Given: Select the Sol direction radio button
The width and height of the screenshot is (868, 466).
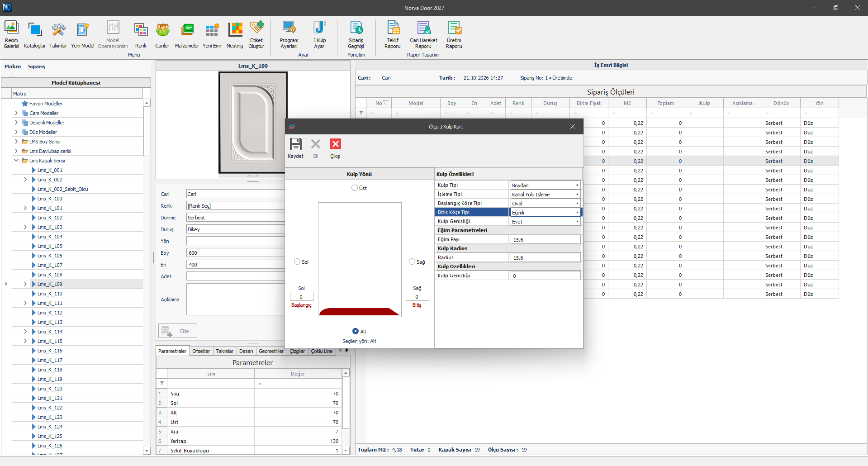Looking at the screenshot, I should 297,262.
